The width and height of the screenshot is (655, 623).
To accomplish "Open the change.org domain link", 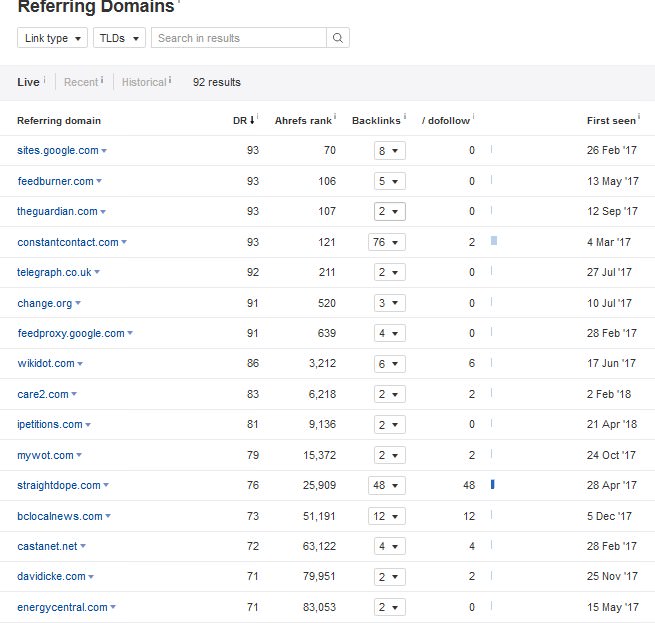I will click(x=45, y=303).
